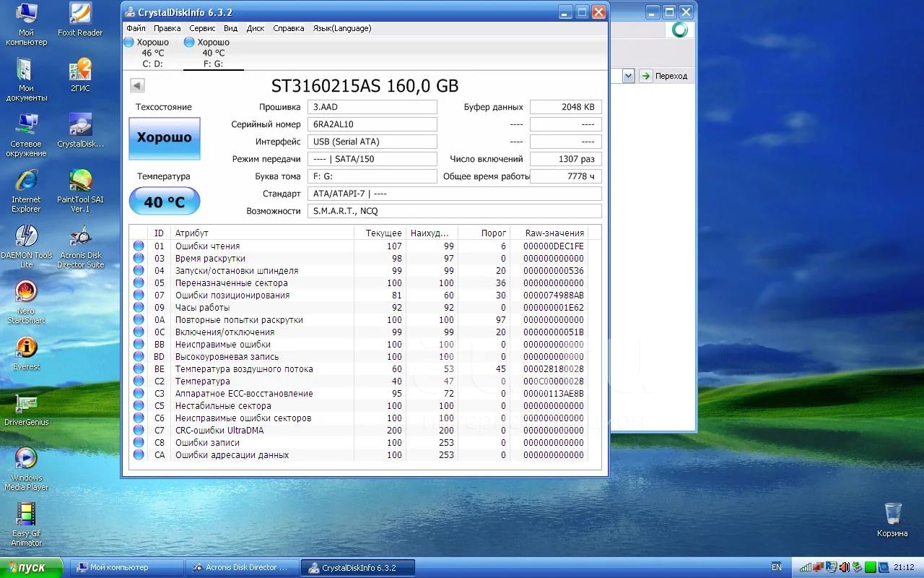This screenshot has height=578, width=924.
Task: Click the Текущее column header
Action: click(380, 233)
